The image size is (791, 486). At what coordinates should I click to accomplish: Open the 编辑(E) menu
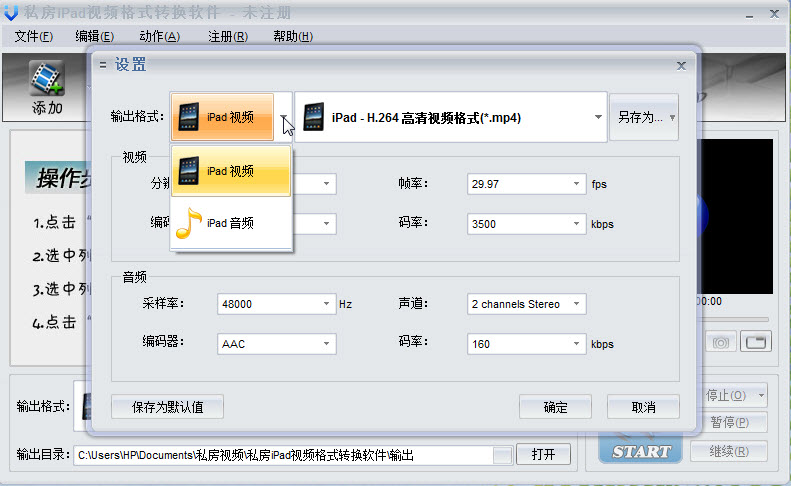(x=94, y=36)
